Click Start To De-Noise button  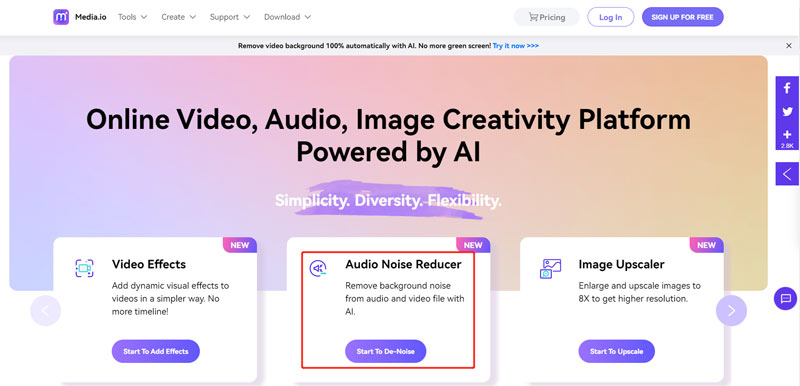point(385,351)
